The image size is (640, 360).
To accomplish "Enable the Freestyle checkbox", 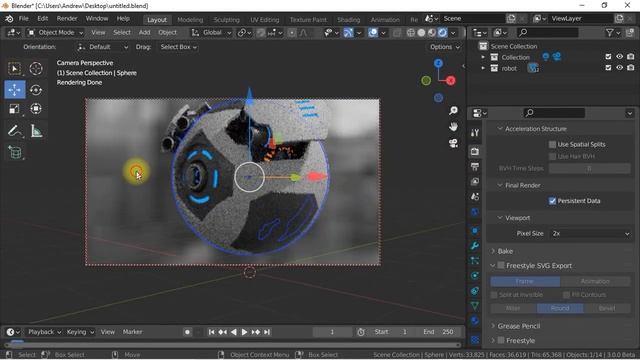I will click(x=501, y=340).
